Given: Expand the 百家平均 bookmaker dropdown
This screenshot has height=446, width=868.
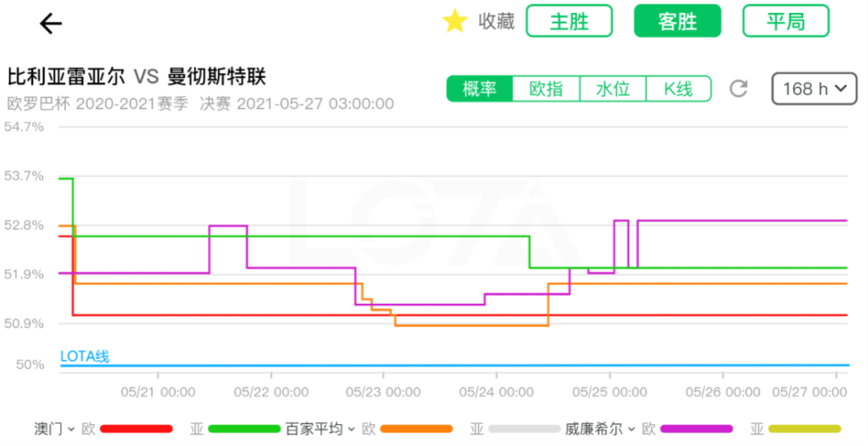Looking at the screenshot, I should click(x=320, y=429).
